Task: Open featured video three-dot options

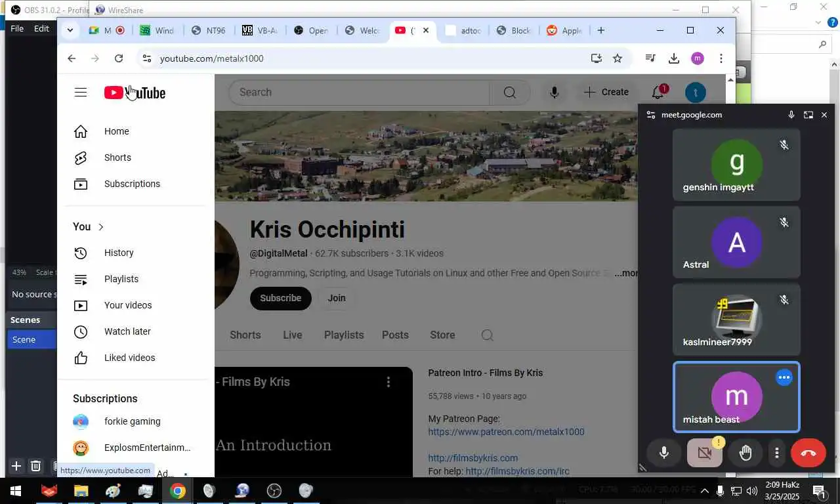Action: (x=388, y=382)
